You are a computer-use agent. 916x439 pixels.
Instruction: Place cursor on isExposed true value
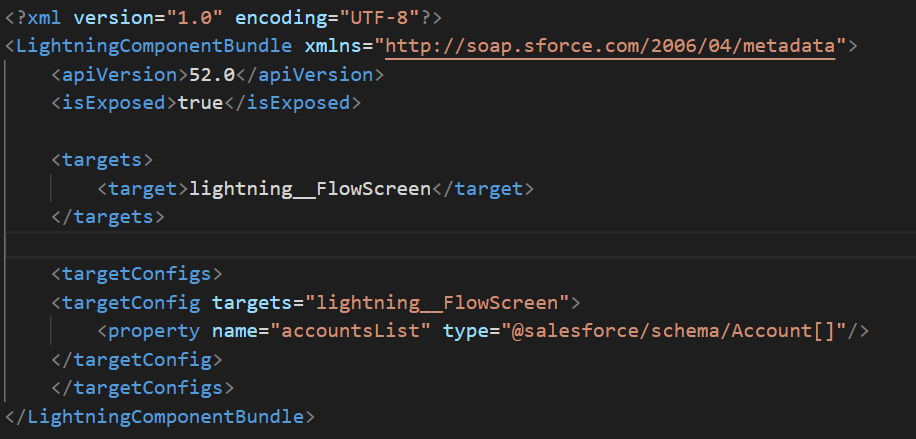pyautogui.click(x=200, y=103)
